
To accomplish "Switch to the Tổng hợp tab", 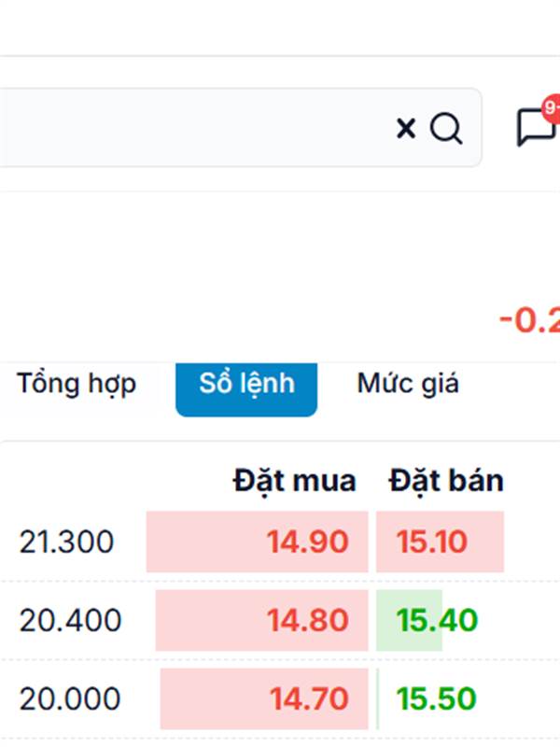I will tap(77, 384).
